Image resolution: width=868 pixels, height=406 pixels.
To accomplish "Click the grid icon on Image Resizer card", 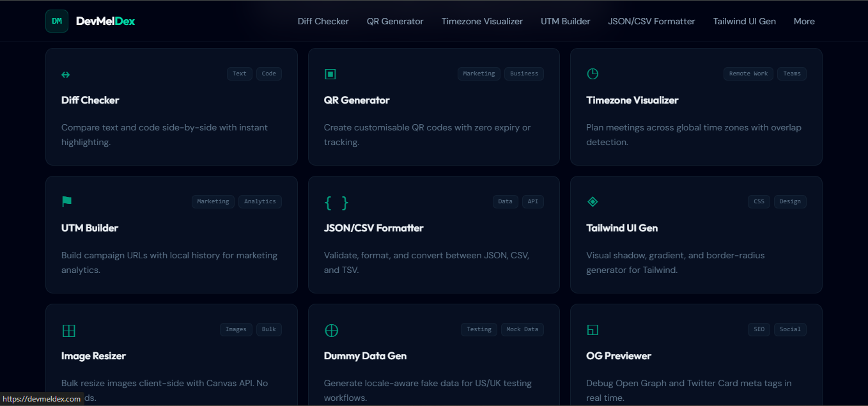I will pyautogui.click(x=68, y=330).
